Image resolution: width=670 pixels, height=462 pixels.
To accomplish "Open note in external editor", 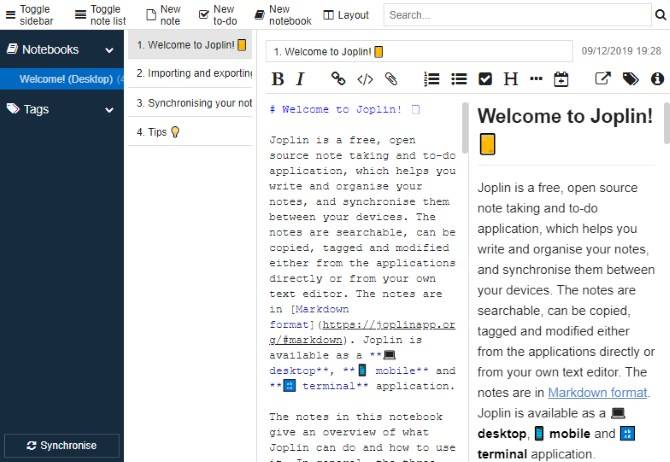I will click(x=603, y=79).
